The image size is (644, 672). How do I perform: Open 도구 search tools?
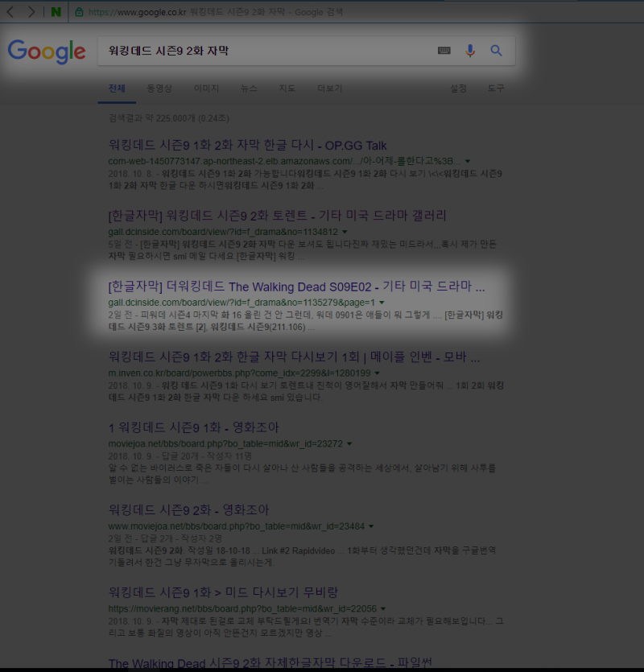[496, 89]
